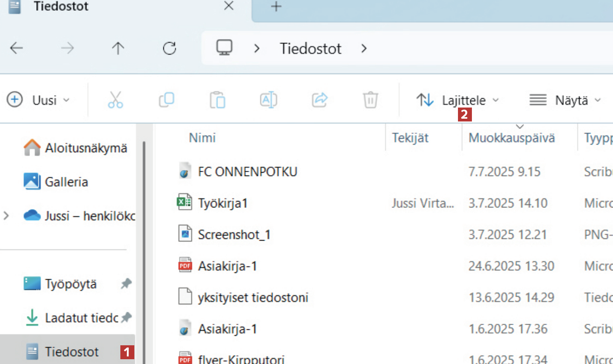The height and width of the screenshot is (364, 613).
Task: Click the Share icon in toolbar
Action: 320,100
